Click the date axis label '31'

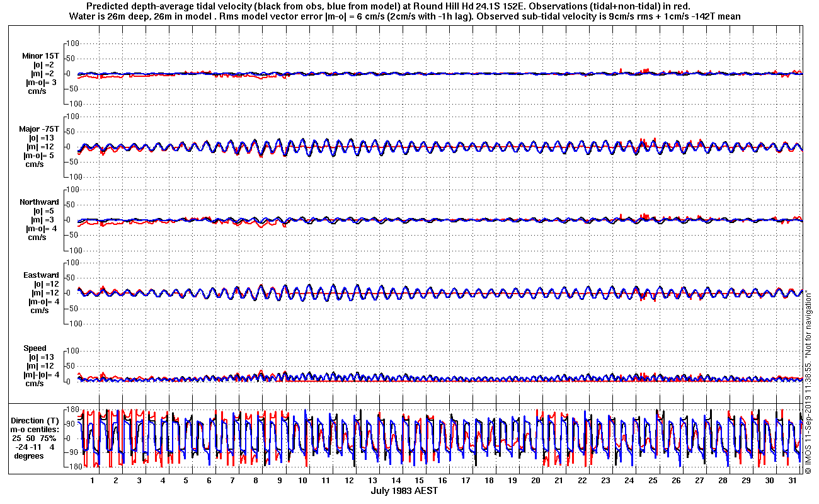pos(793,480)
